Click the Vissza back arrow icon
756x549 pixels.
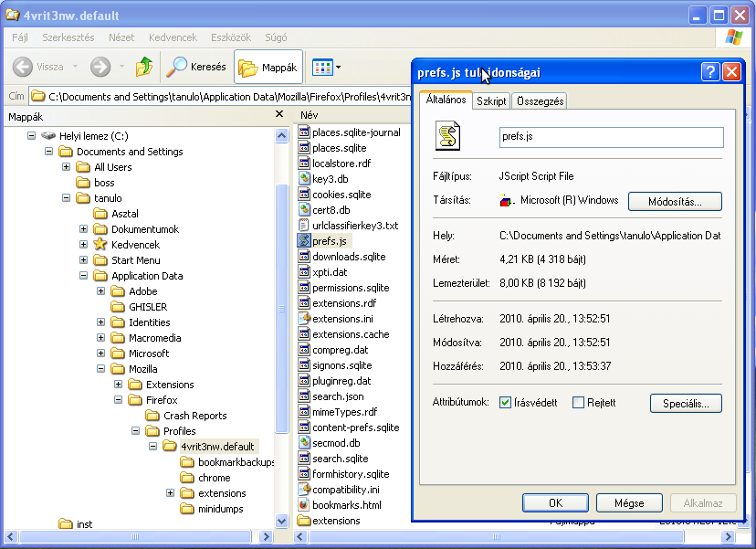click(24, 67)
